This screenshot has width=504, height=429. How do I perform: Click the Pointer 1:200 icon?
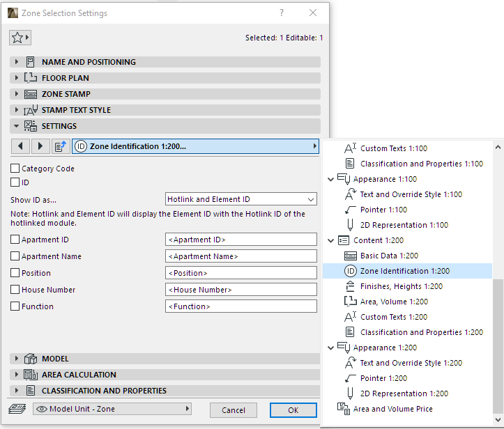[350, 378]
